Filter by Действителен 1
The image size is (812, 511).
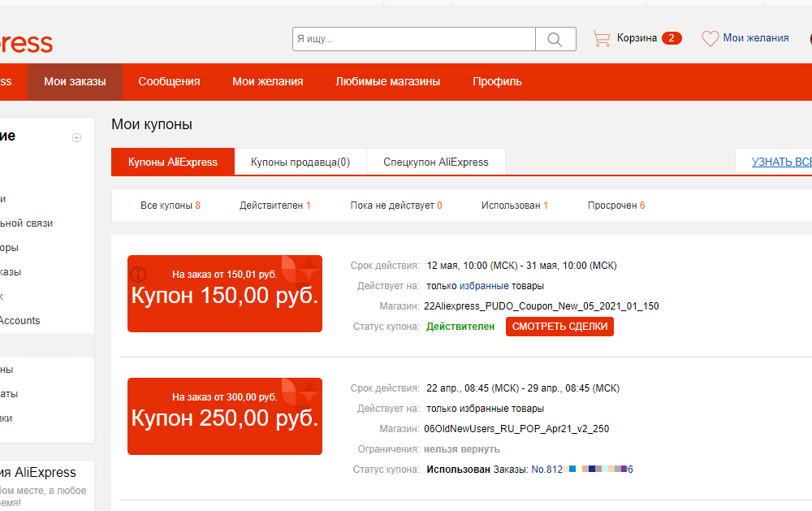(x=275, y=206)
